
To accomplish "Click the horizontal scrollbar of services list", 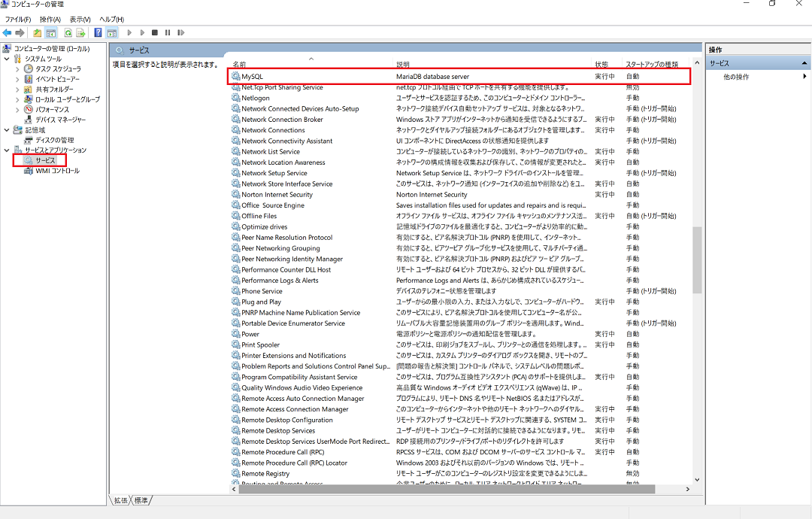I will 444,490.
